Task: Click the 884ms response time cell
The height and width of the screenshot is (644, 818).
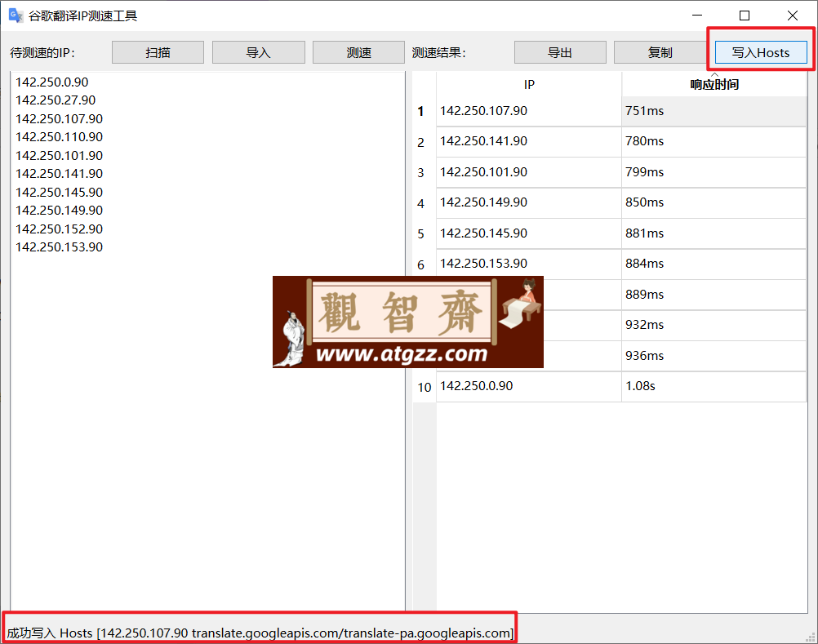Action: coord(714,264)
